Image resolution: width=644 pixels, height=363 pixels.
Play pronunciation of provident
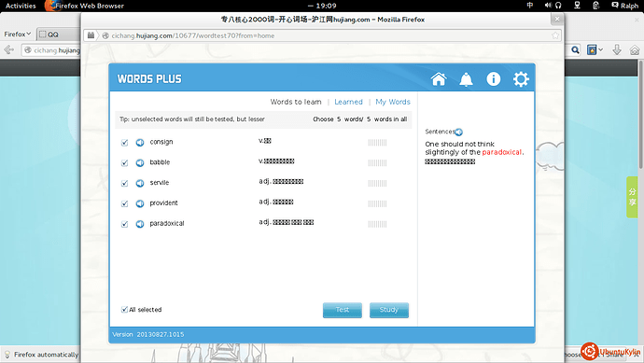click(140, 203)
